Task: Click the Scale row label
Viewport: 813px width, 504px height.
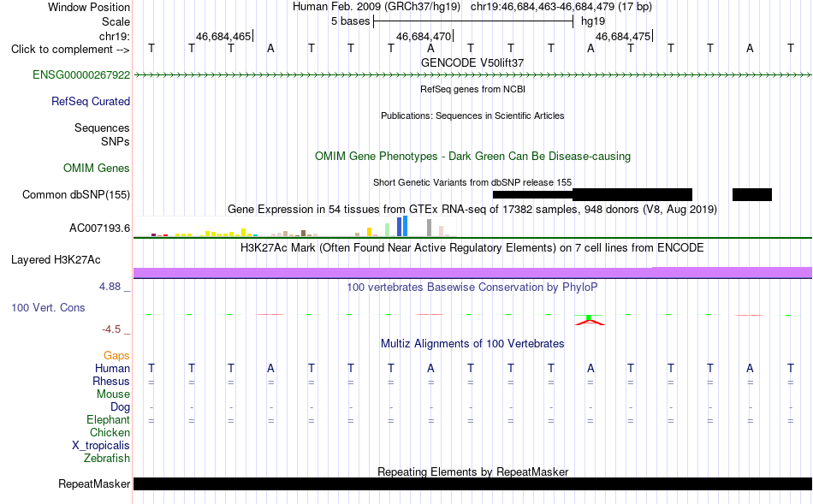Action: pos(116,22)
